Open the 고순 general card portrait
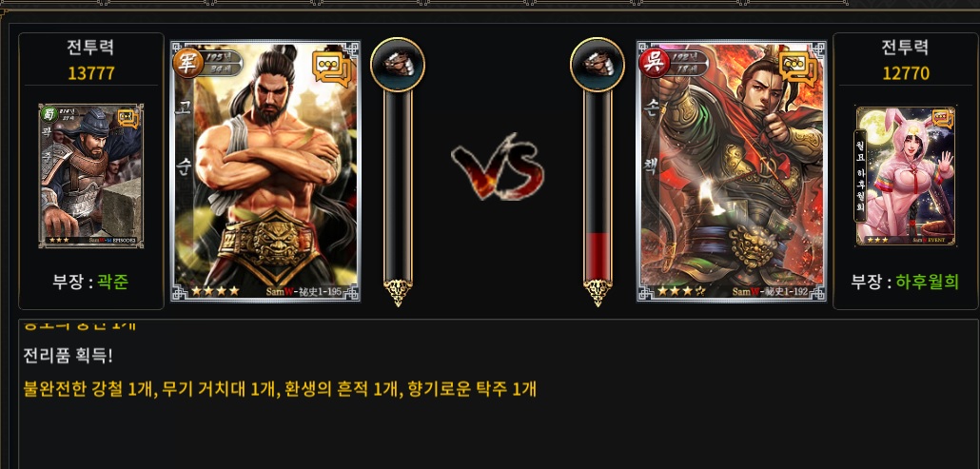Viewport: 980px width, 469px height. 265,171
